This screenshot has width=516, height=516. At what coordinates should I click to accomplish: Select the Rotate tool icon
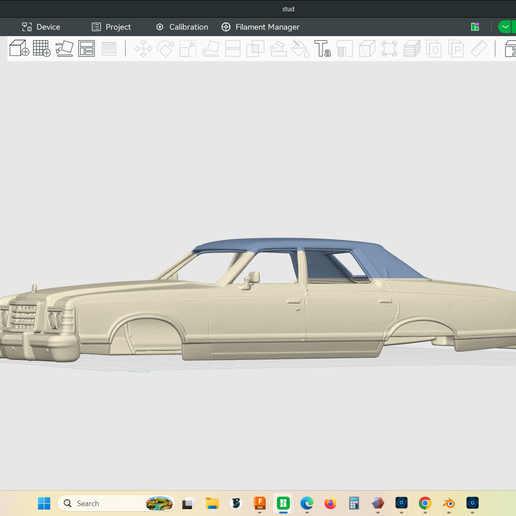(166, 49)
